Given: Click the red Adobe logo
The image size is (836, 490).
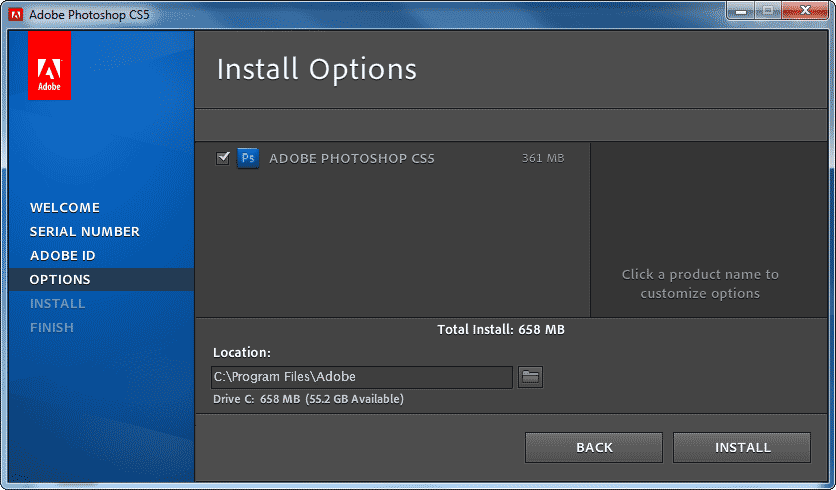Looking at the screenshot, I should coord(49,65).
